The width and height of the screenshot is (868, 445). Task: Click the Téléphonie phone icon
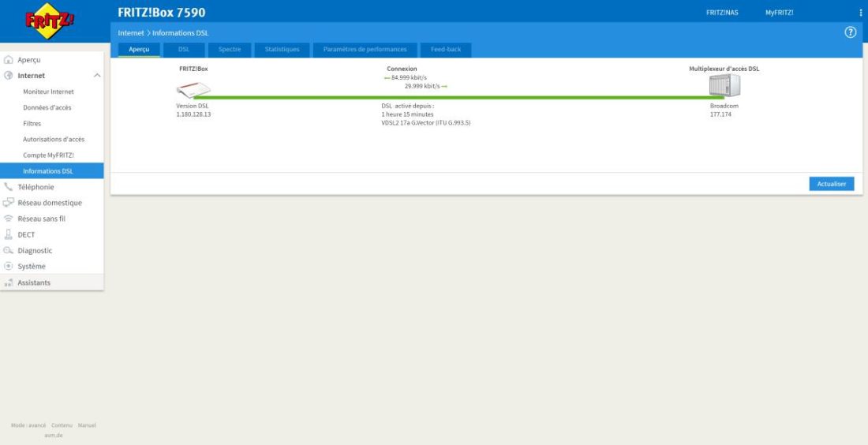pos(9,187)
